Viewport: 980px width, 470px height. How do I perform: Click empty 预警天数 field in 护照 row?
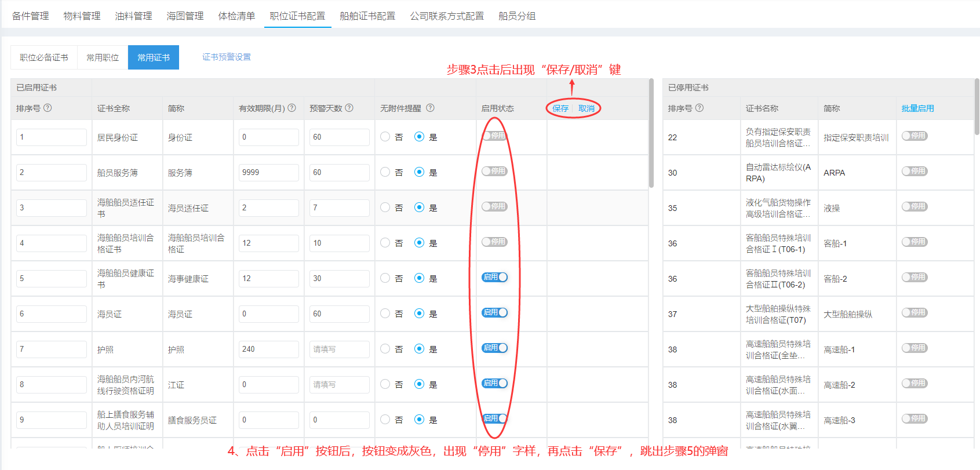pos(340,349)
